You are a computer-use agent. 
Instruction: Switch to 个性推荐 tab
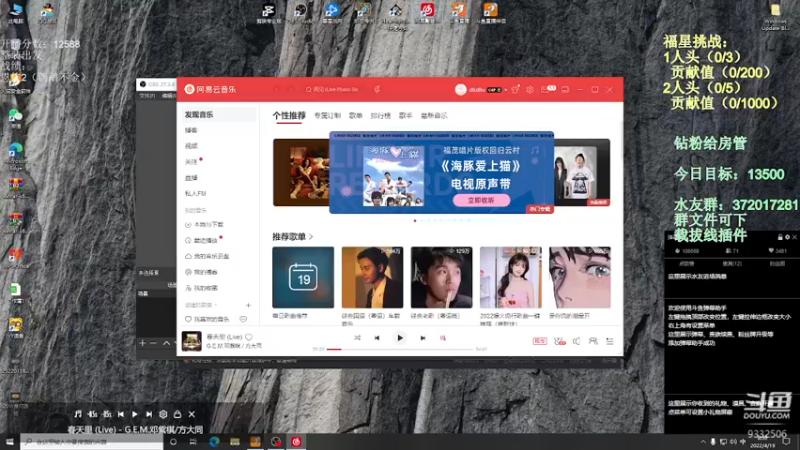[x=289, y=116]
